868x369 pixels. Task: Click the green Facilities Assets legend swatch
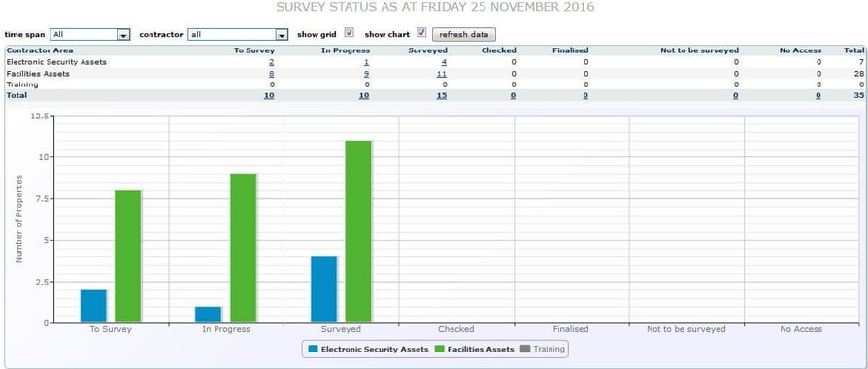click(x=440, y=349)
